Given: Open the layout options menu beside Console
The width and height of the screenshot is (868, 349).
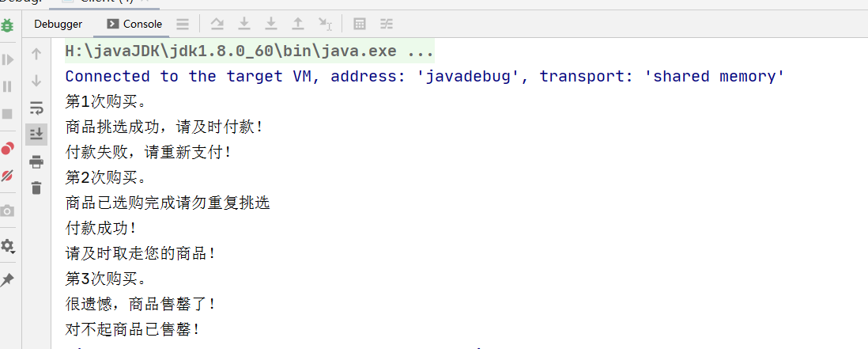Looking at the screenshot, I should (x=182, y=24).
